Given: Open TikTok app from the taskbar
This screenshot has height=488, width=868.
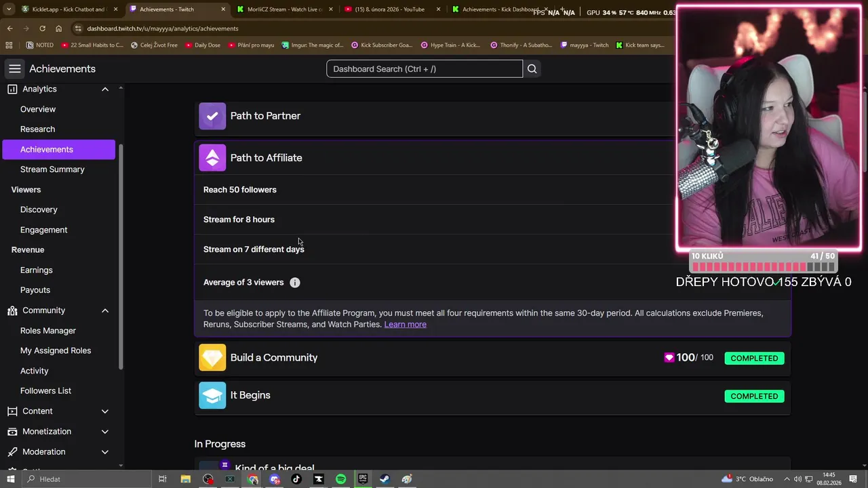Looking at the screenshot, I should pos(296,479).
